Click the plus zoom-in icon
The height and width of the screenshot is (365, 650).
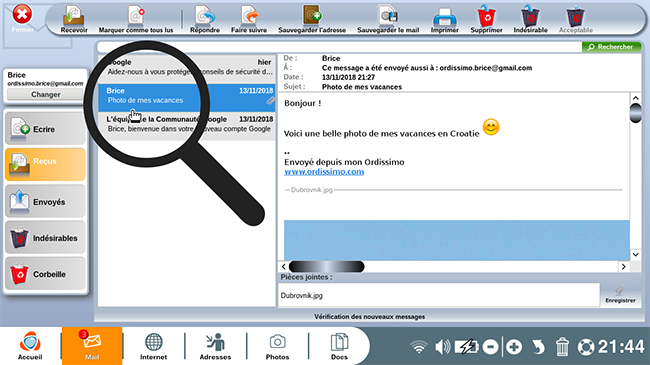[x=514, y=347]
